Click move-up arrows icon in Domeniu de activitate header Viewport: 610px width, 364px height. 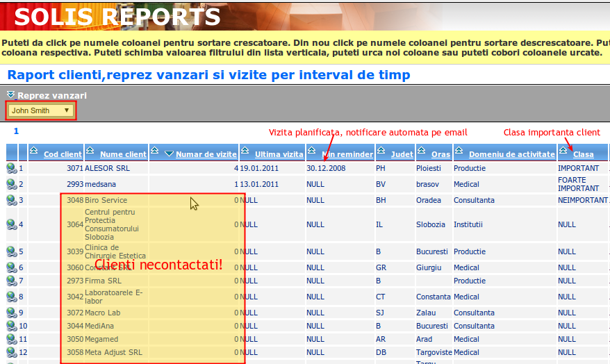coord(459,150)
